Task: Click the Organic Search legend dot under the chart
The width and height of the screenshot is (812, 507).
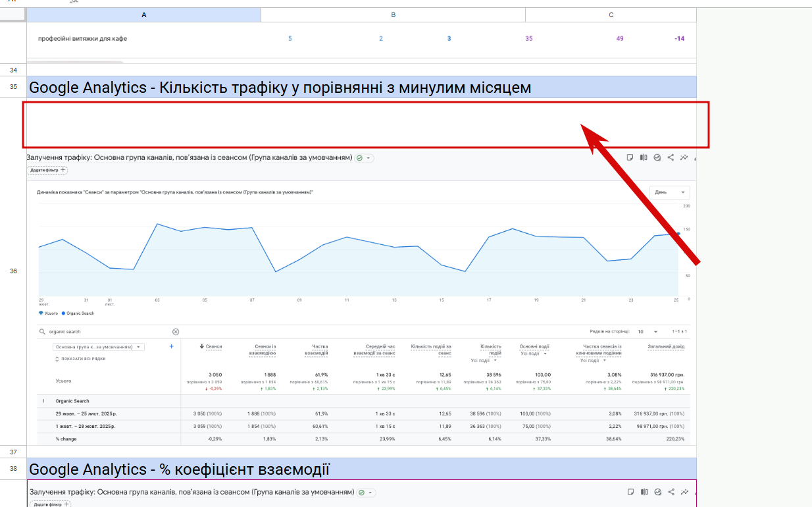Action: (64, 313)
